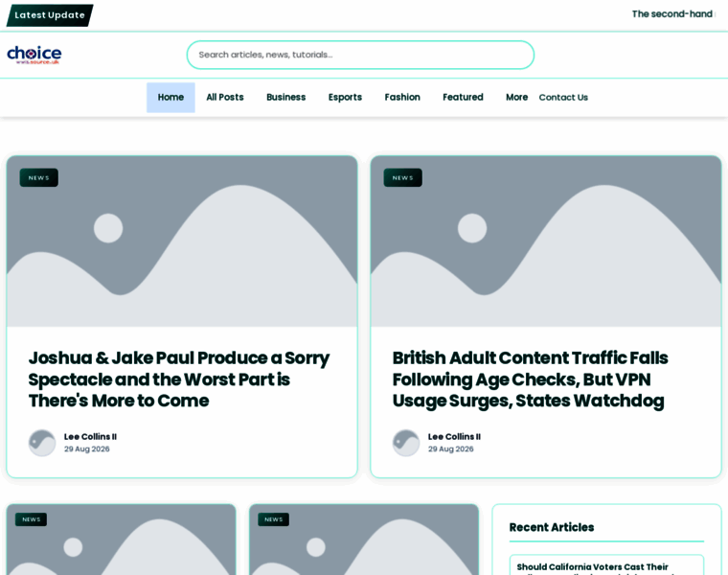728x575 pixels.
Task: Open the All Posts page
Action: point(225,98)
